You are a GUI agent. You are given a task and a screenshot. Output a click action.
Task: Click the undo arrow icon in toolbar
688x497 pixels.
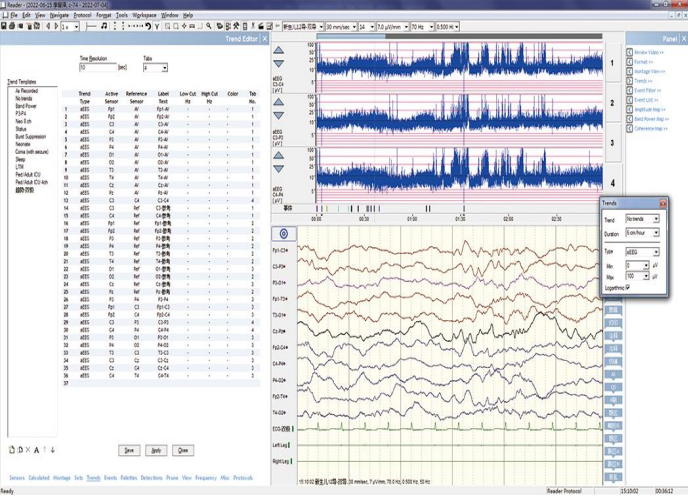[x=149, y=27]
